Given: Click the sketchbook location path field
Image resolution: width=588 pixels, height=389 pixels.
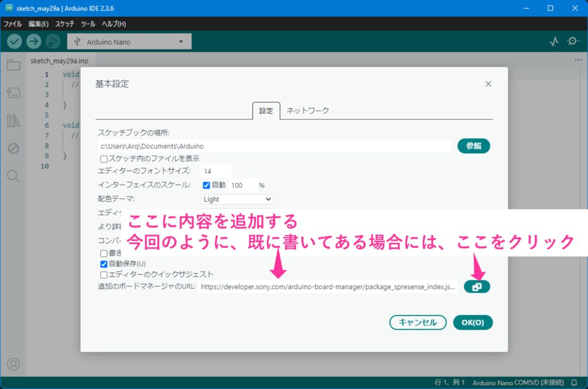Looking at the screenshot, I should point(274,146).
